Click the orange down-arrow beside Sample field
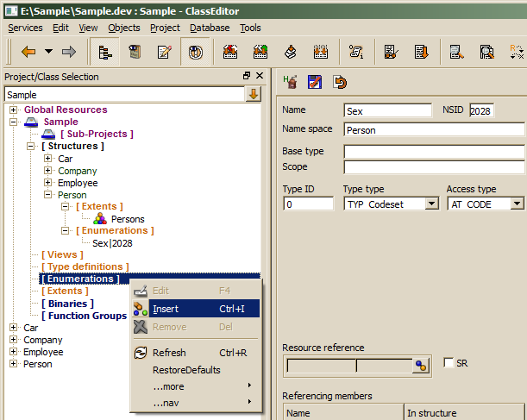 [254, 94]
